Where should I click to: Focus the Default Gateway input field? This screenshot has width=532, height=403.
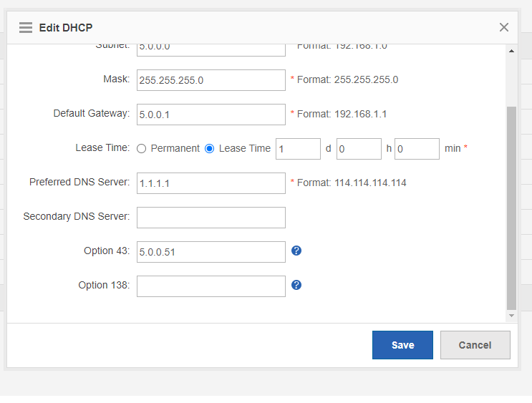pyautogui.click(x=211, y=115)
